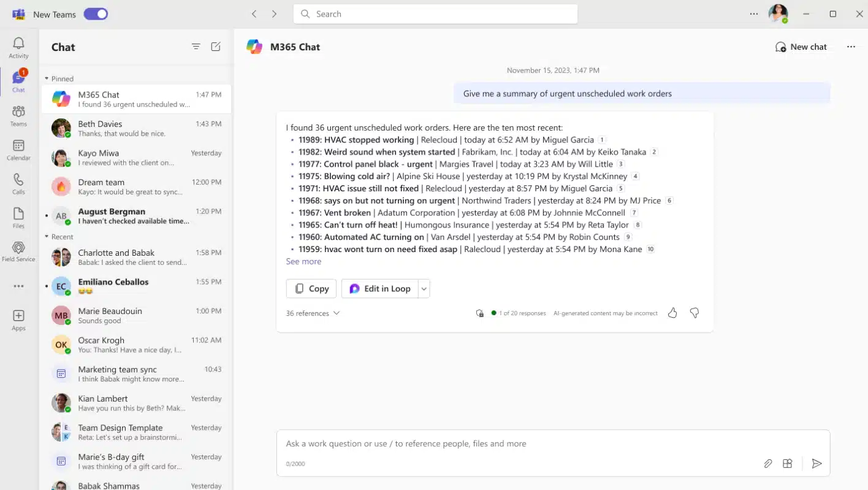Open reference 6 for Northwind Traders

[x=669, y=201]
